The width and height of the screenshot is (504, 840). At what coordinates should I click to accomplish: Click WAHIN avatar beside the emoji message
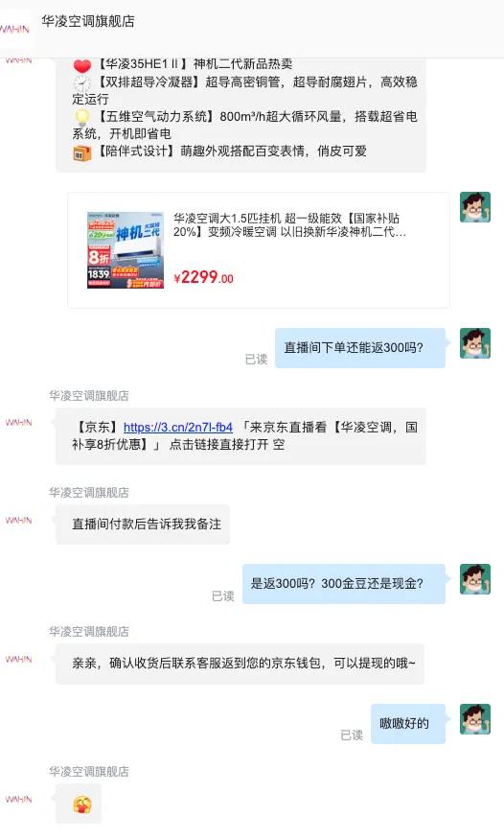[x=19, y=799]
